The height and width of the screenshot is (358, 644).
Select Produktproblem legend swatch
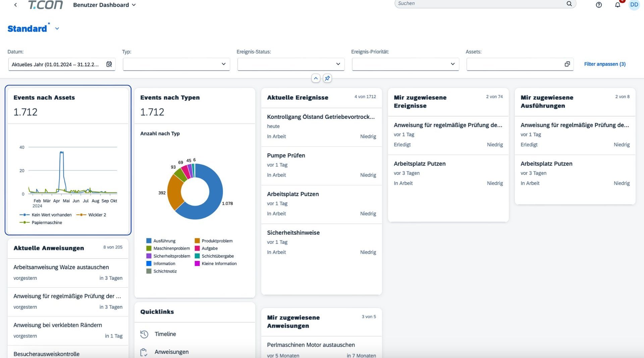(197, 241)
